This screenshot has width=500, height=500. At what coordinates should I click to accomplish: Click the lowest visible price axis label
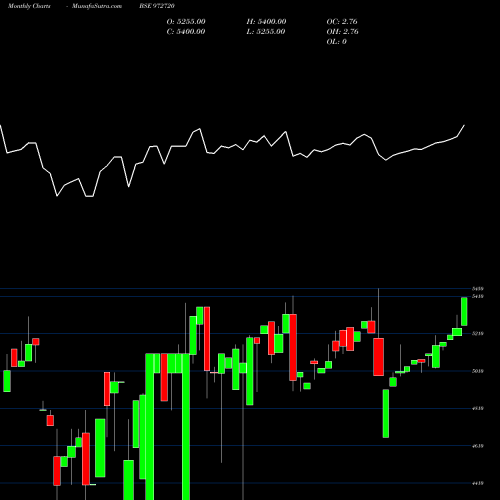point(478,483)
